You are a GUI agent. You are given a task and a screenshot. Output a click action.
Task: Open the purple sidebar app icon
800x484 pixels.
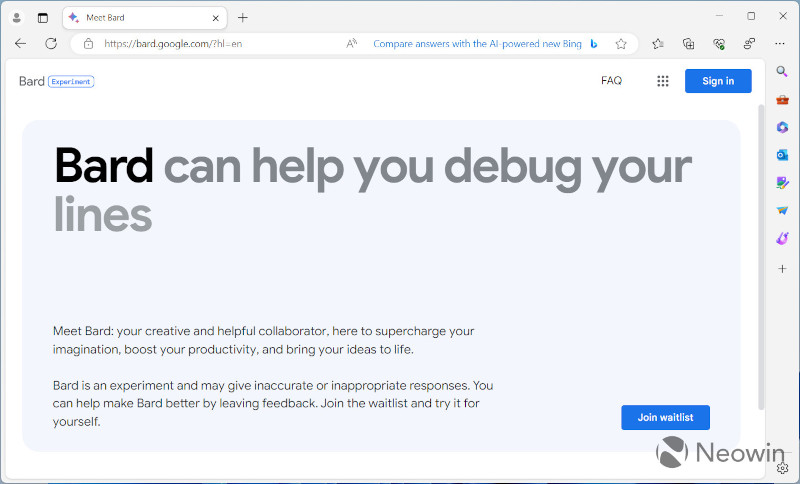(782, 238)
